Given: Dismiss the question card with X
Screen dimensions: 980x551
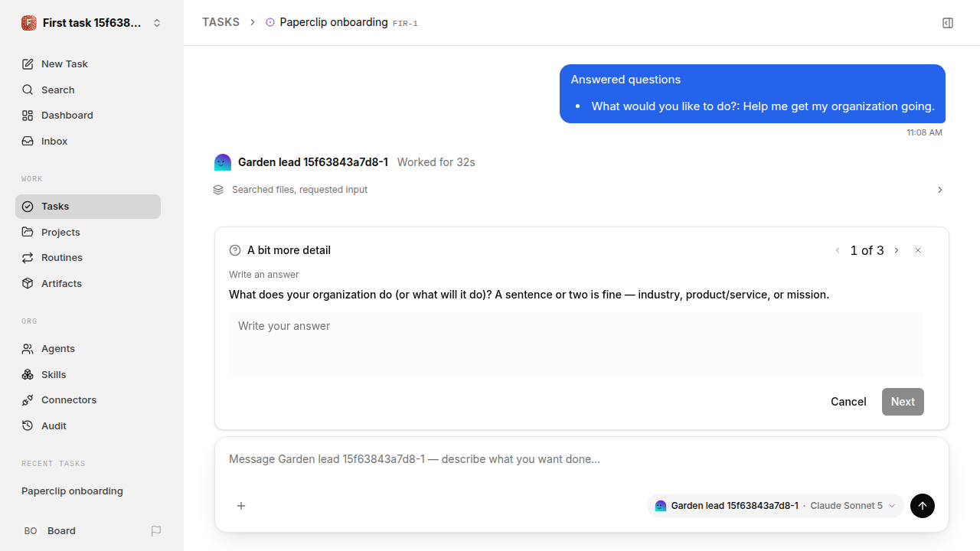Looking at the screenshot, I should (x=918, y=250).
